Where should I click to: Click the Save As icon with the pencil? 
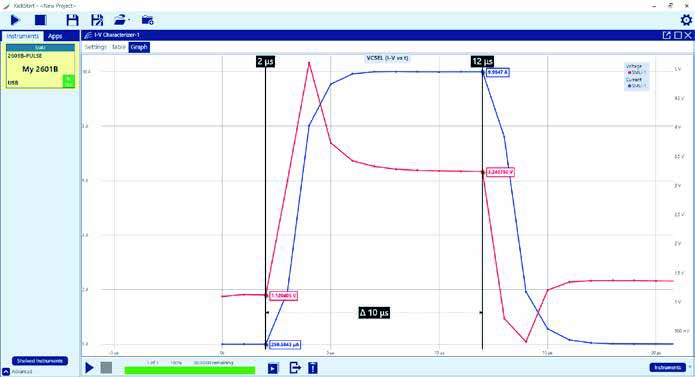click(x=97, y=20)
